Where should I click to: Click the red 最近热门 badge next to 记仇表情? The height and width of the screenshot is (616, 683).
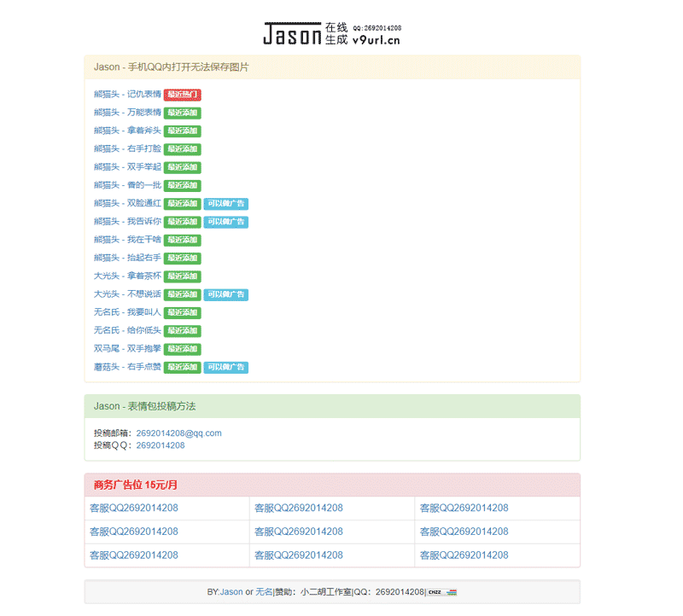coord(182,95)
